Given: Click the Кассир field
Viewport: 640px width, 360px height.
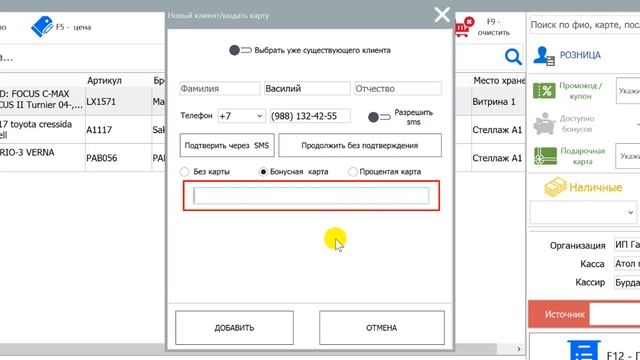Looking at the screenshot, I should (627, 282).
